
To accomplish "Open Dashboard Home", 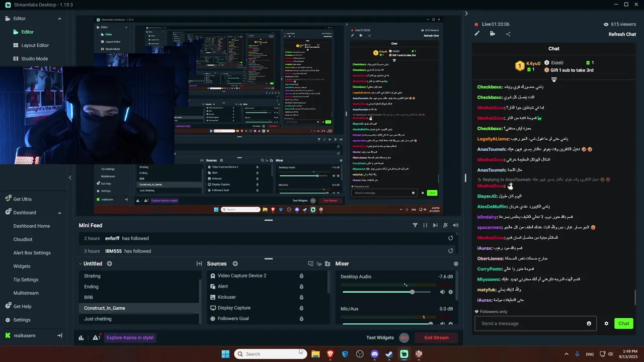I will (x=32, y=226).
